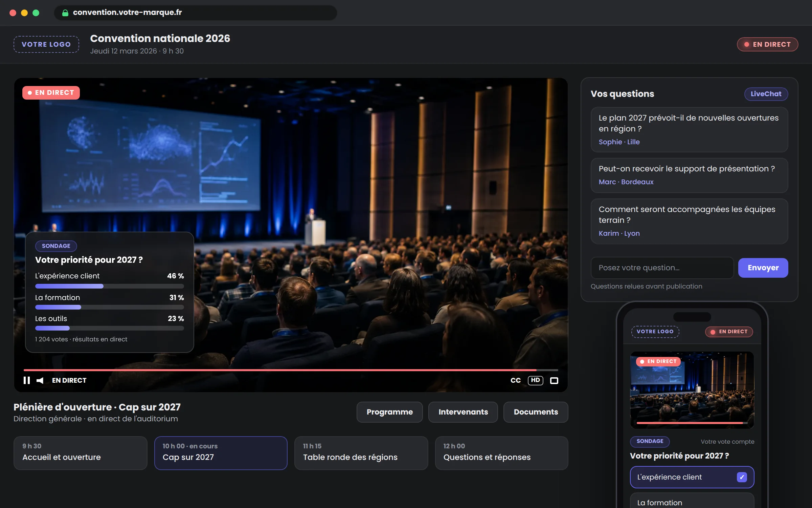The height and width of the screenshot is (508, 812).
Task: Select the Table ronde des régions session
Action: pyautogui.click(x=361, y=453)
